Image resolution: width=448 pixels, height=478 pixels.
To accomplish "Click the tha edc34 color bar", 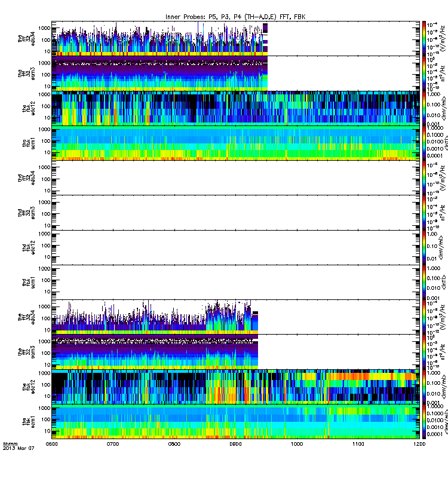I will point(424,38).
